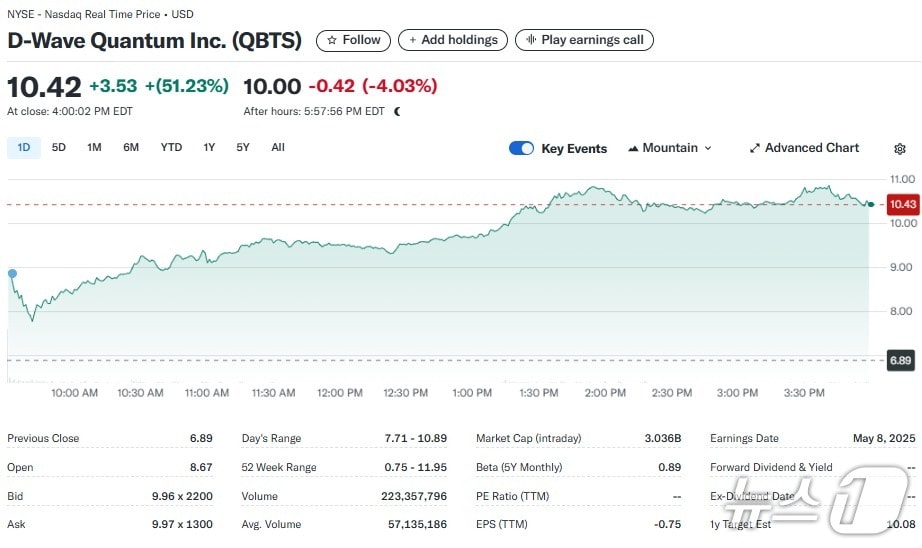Click the expand arrows icon beside Advanced Chart
The width and height of the screenshot is (922, 548).
coord(755,148)
